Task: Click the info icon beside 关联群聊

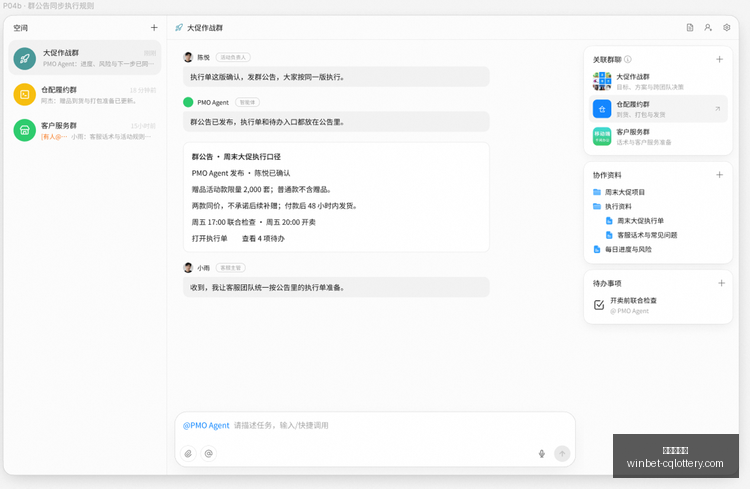Action: (628, 59)
